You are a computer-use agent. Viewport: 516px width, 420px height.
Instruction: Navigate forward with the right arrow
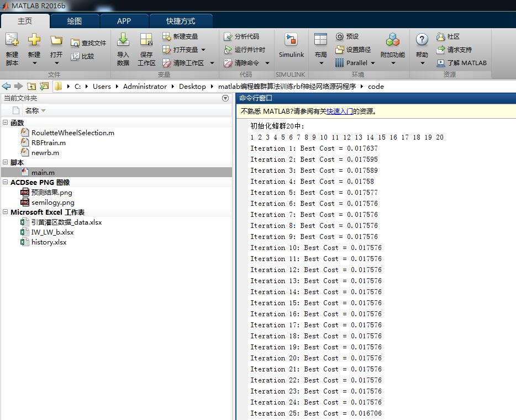(x=18, y=87)
